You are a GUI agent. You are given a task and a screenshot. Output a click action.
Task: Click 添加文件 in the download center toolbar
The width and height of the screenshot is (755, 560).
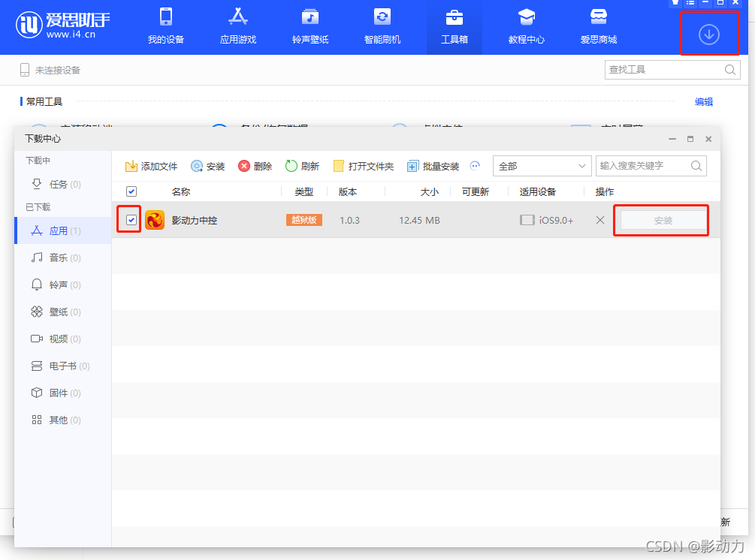tap(151, 167)
